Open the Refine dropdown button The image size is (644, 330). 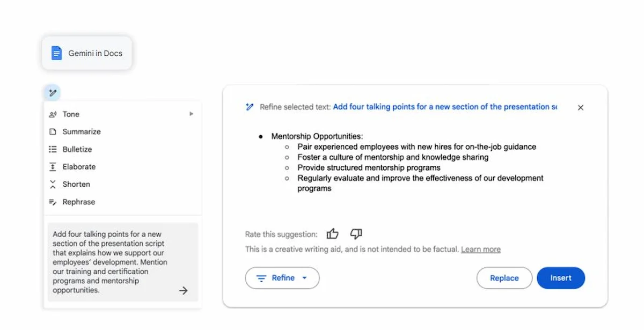[282, 278]
